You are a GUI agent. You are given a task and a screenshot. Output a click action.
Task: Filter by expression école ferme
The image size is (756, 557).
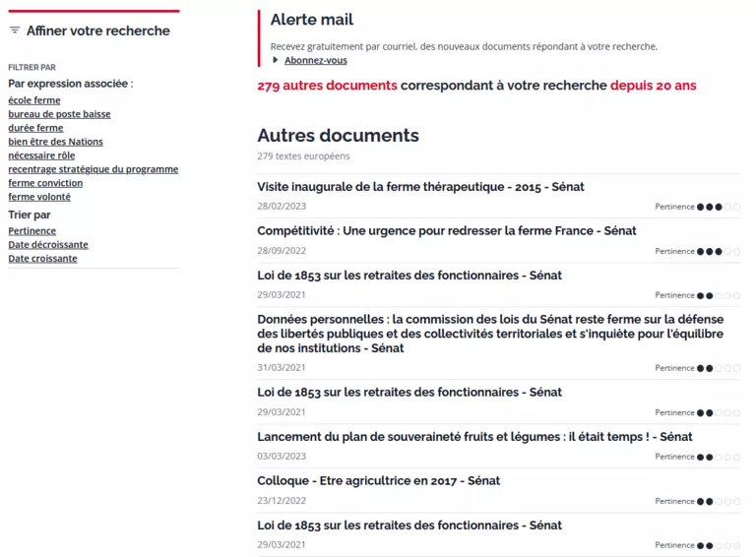[34, 100]
